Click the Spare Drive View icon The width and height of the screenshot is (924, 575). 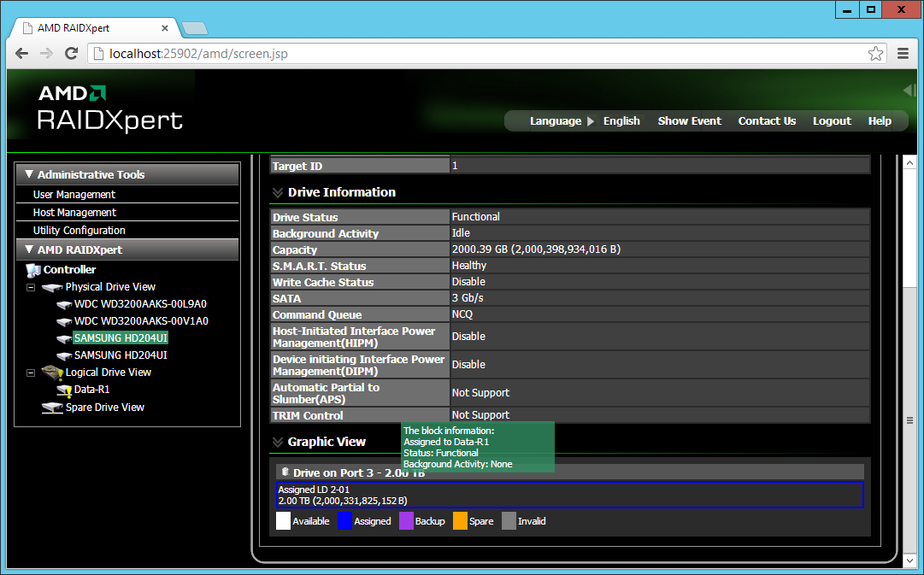[52, 408]
